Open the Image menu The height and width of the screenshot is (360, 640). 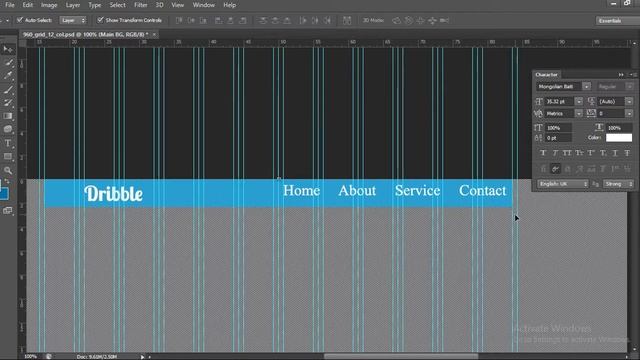coord(49,5)
